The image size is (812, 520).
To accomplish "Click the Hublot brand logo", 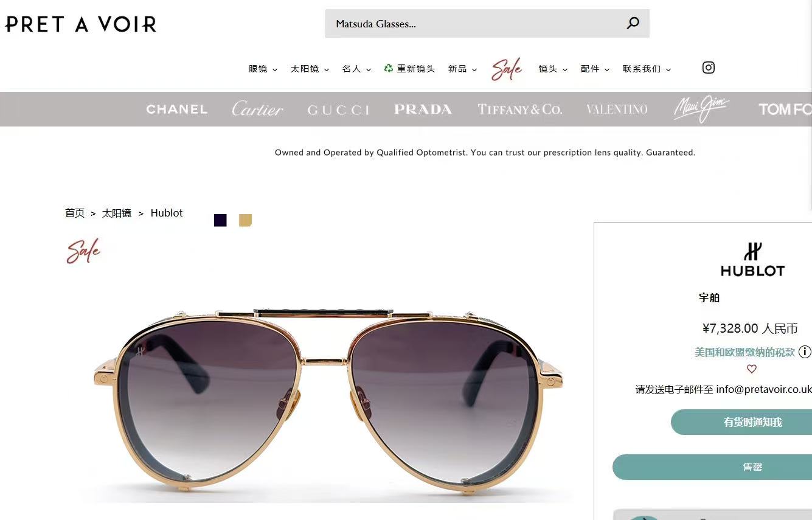I will pyautogui.click(x=752, y=260).
